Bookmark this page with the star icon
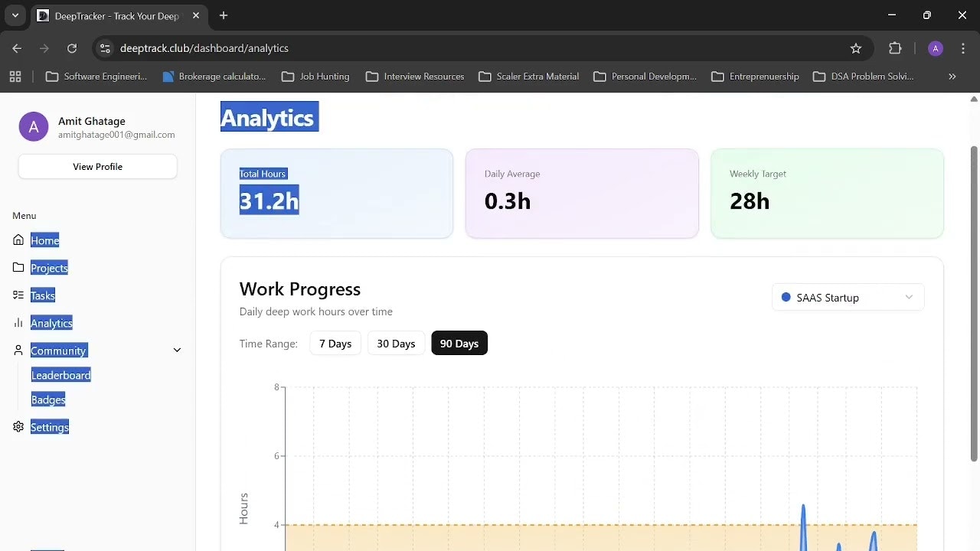Image resolution: width=980 pixels, height=551 pixels. [x=856, y=48]
